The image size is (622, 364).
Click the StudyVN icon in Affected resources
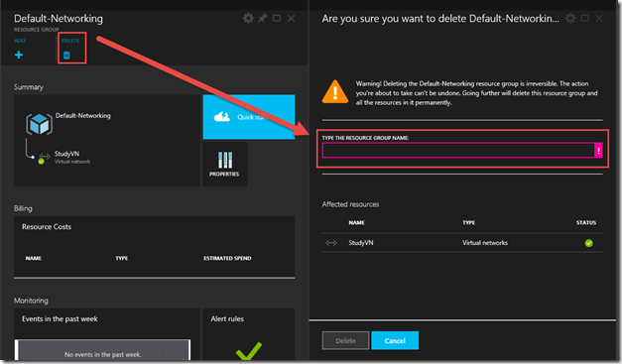[x=331, y=243]
